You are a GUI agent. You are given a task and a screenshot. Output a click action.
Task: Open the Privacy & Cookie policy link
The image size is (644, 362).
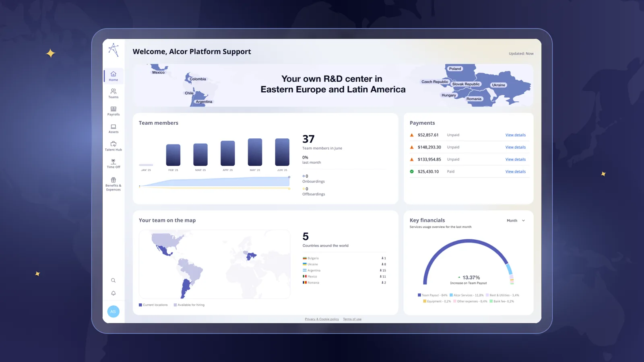click(x=322, y=319)
